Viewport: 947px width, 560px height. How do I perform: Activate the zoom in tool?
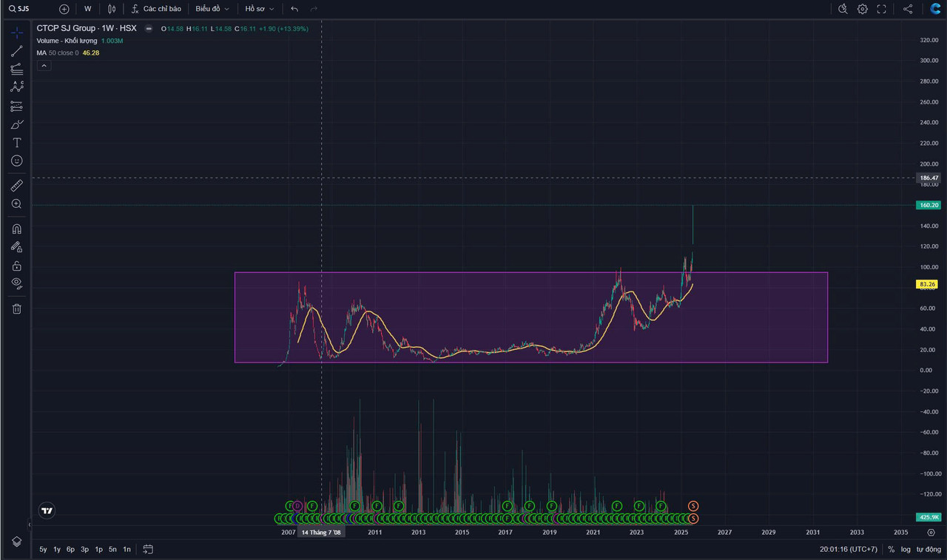[16, 203]
